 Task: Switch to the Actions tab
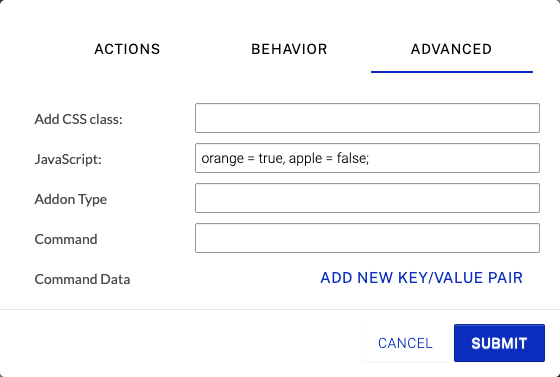pos(127,49)
